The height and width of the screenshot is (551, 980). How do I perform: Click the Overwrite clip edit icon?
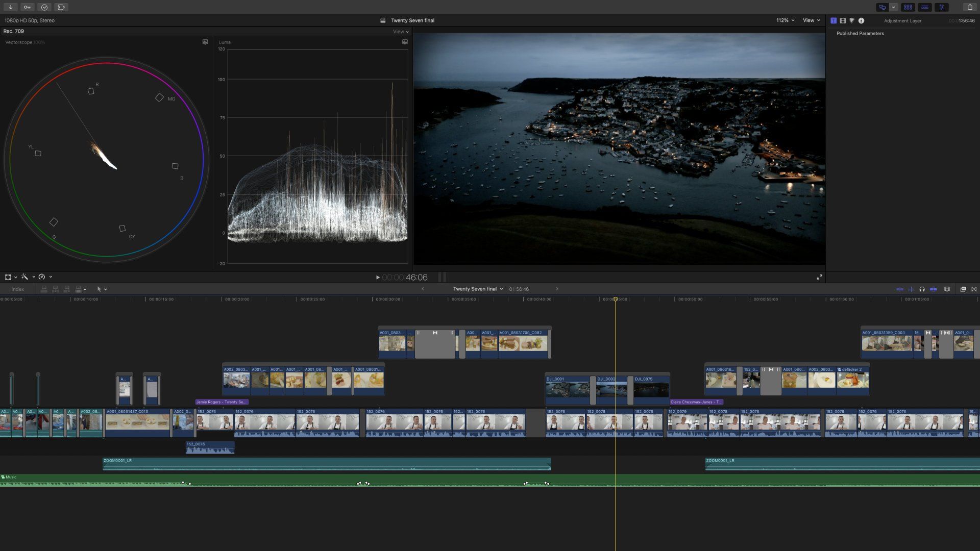point(78,289)
